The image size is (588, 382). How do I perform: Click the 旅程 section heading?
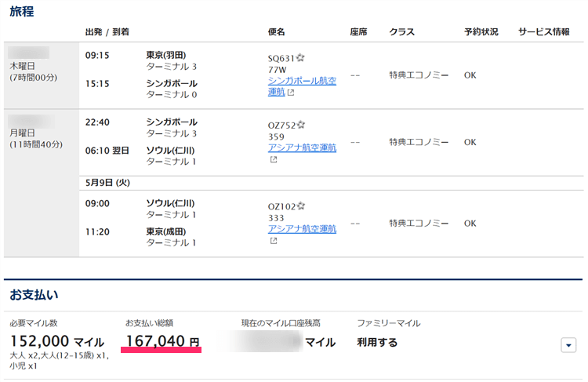(21, 13)
